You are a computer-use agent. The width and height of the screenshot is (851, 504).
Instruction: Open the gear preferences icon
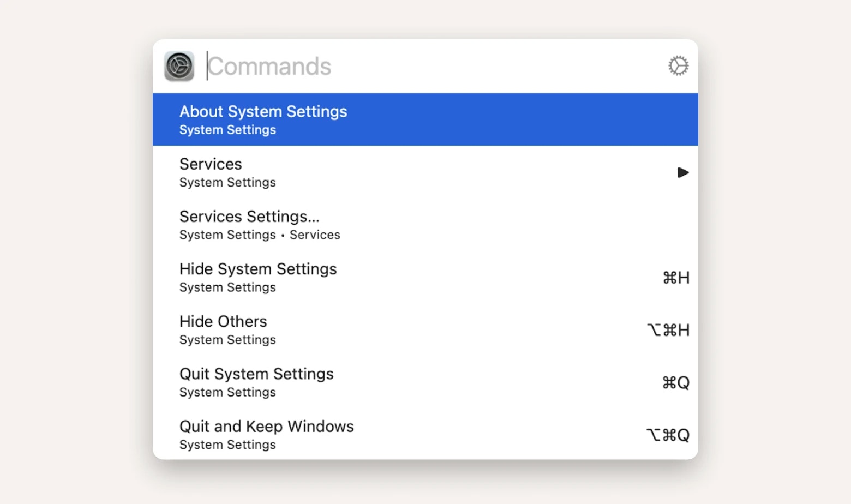(679, 65)
